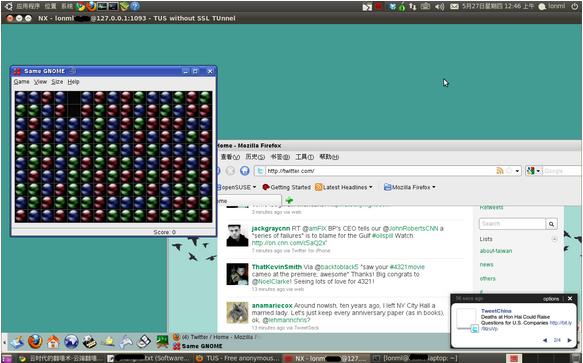583x363 pixels.
Task: Click the home folder icon in the remote panel
Action: [x=53, y=341]
